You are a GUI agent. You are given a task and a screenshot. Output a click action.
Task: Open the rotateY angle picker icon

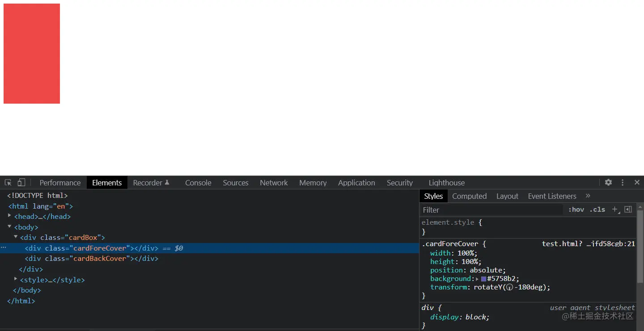(509, 287)
